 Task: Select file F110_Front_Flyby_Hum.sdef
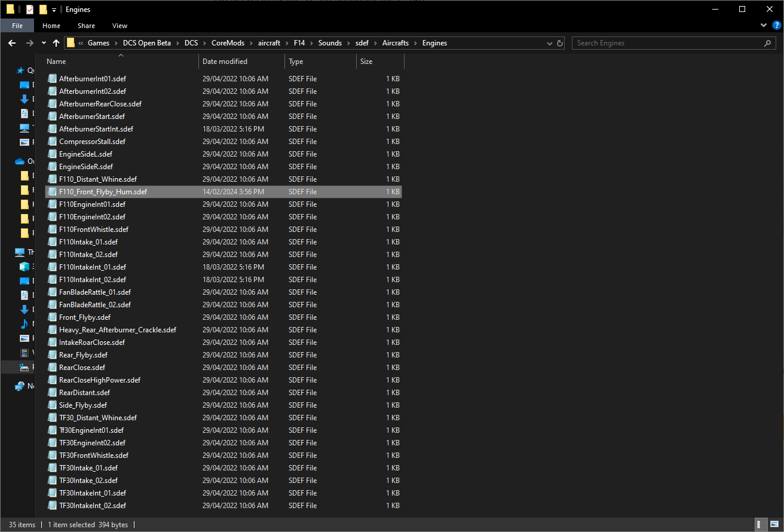(x=223, y=192)
